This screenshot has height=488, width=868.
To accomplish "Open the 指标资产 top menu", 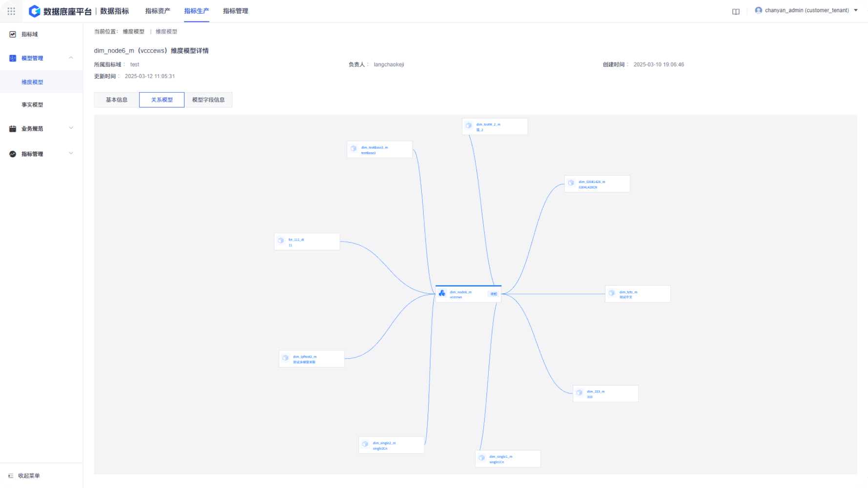I will [x=158, y=11].
